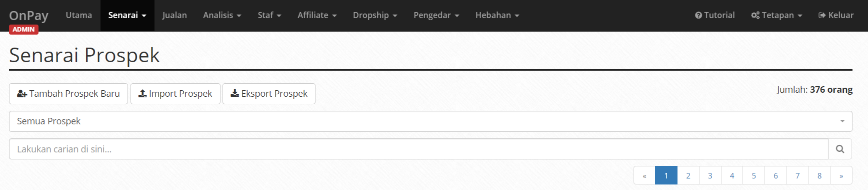Expand the Analisis dropdown menu
Screen dimensions: 868x190
pyautogui.click(x=222, y=16)
